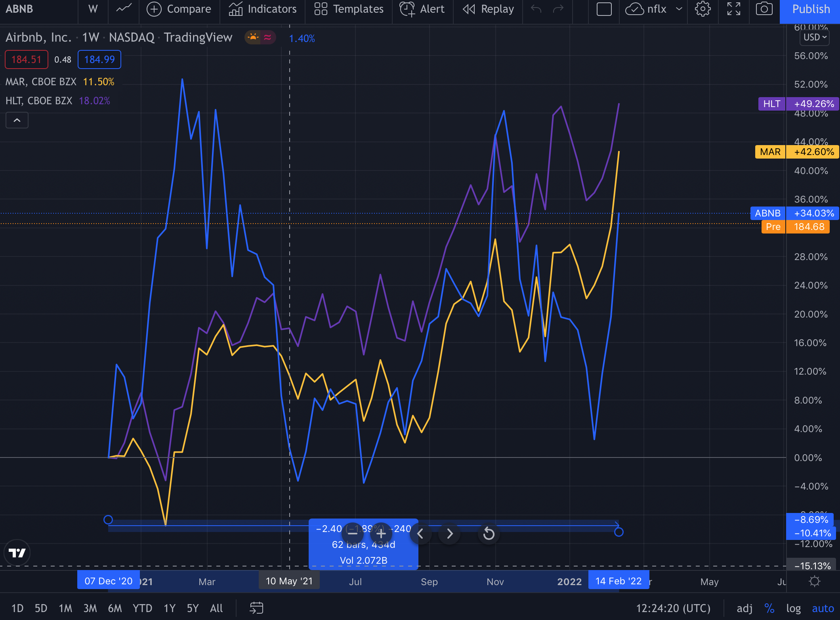
Task: Click the undo arrow icon
Action: 536,9
